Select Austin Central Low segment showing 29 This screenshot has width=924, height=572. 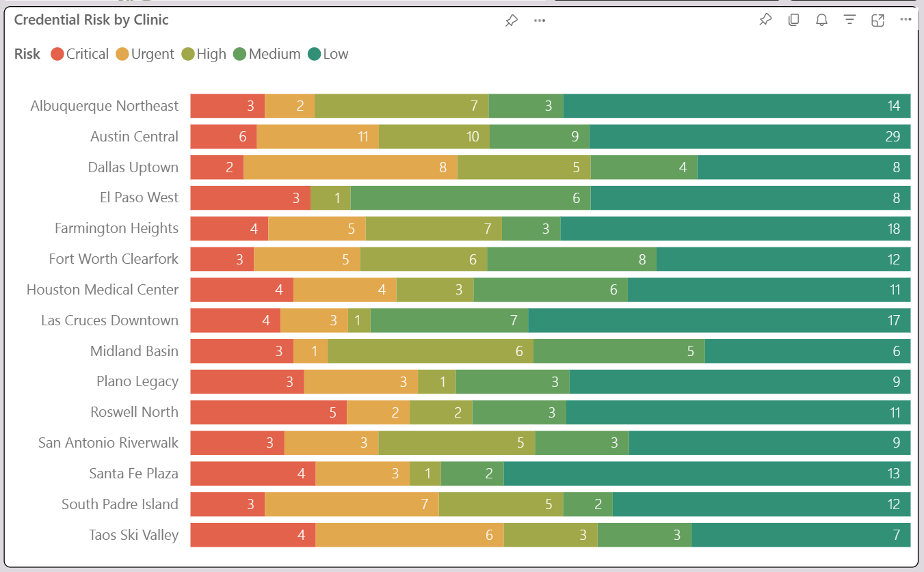(x=750, y=137)
